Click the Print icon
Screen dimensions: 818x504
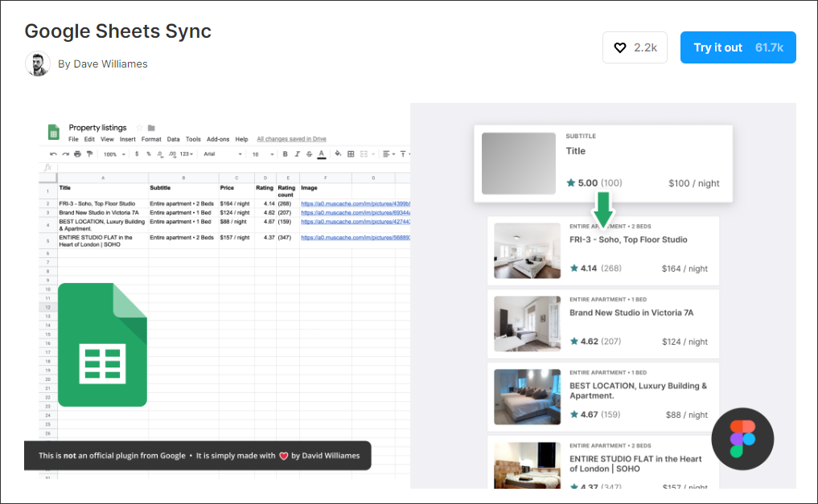(77, 154)
